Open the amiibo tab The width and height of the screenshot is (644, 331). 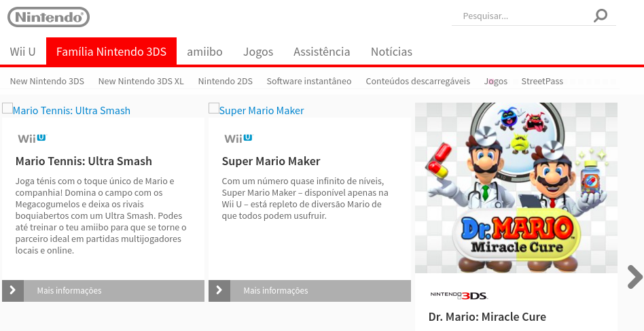[x=204, y=52]
